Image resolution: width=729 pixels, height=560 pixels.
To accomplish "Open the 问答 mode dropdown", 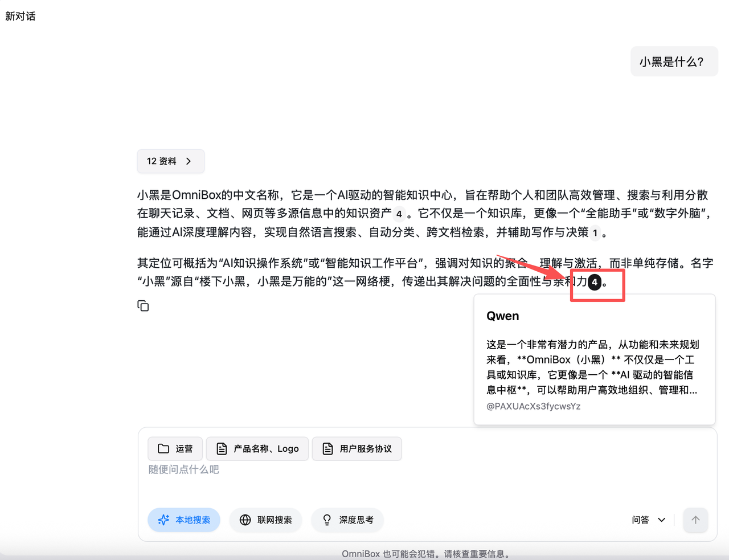I will tap(648, 520).
